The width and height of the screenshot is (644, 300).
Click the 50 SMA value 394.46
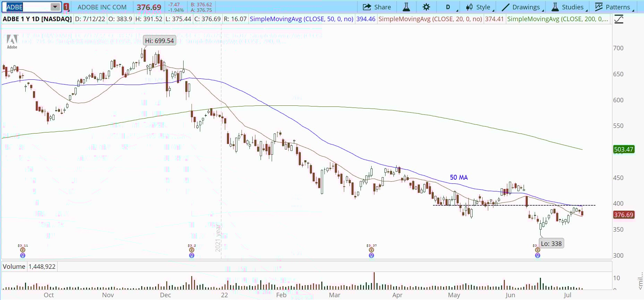click(366, 19)
